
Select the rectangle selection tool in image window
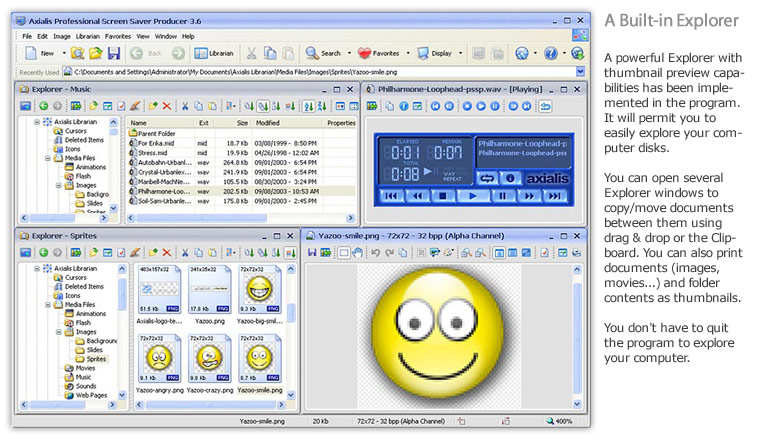coord(344,252)
